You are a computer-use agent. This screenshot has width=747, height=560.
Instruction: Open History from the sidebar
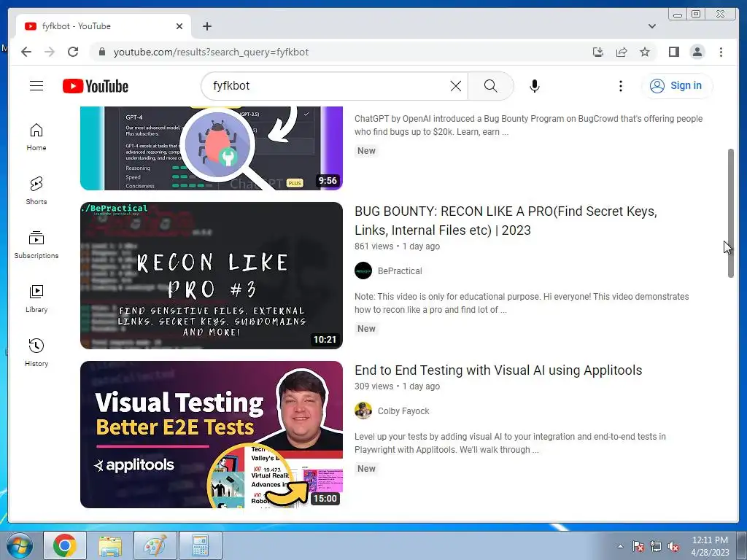36,353
